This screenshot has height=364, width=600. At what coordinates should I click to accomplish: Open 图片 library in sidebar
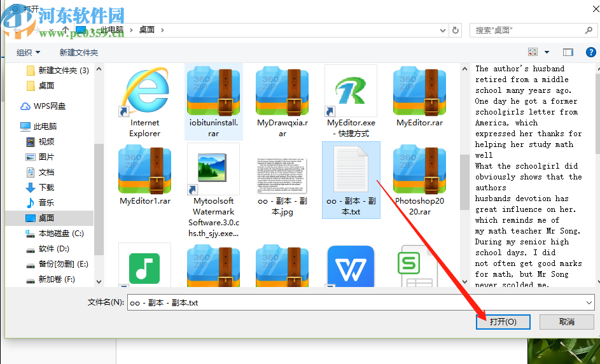point(40,157)
